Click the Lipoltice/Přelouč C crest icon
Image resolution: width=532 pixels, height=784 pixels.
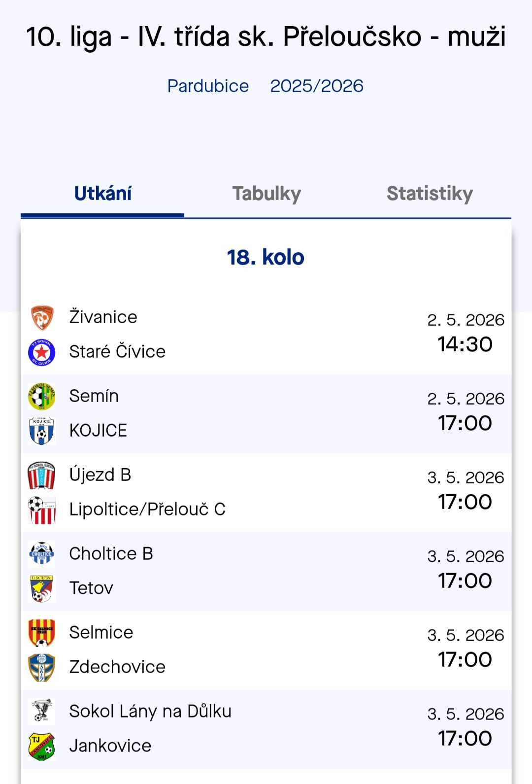(x=42, y=510)
